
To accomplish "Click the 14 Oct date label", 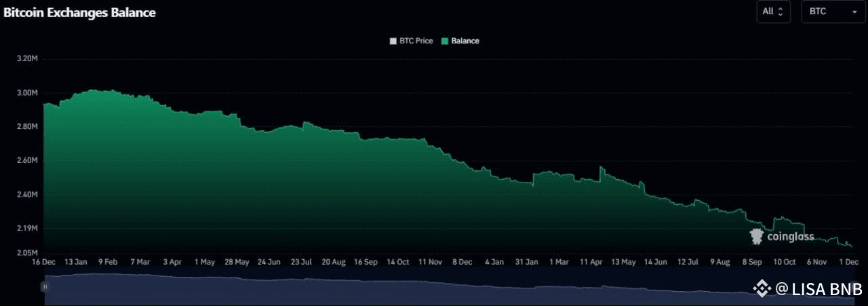I will pyautogui.click(x=398, y=262).
